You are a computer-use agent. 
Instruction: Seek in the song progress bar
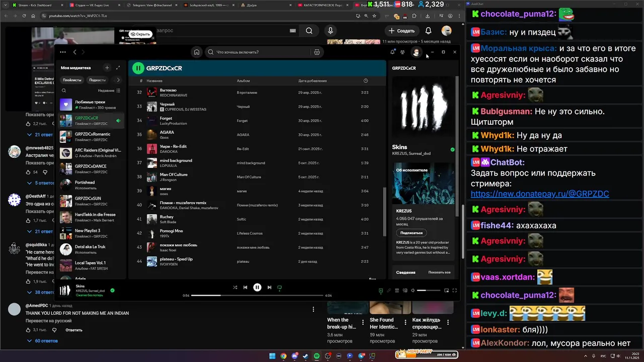257,296
